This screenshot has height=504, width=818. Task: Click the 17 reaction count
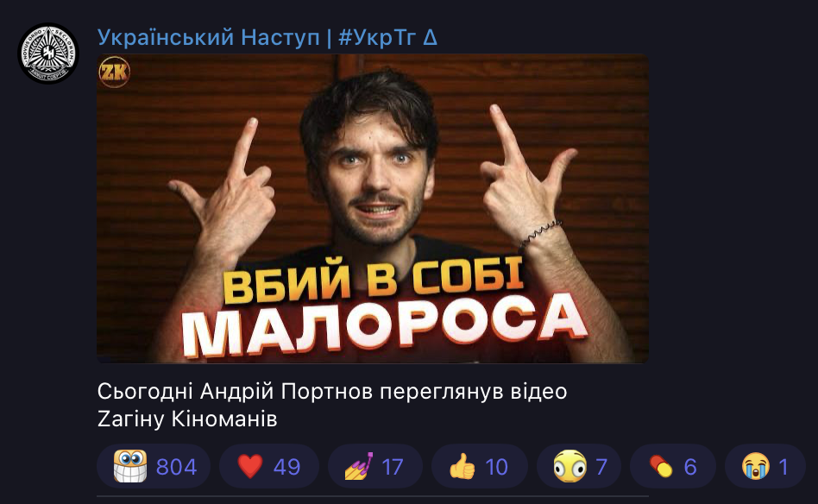click(x=393, y=467)
